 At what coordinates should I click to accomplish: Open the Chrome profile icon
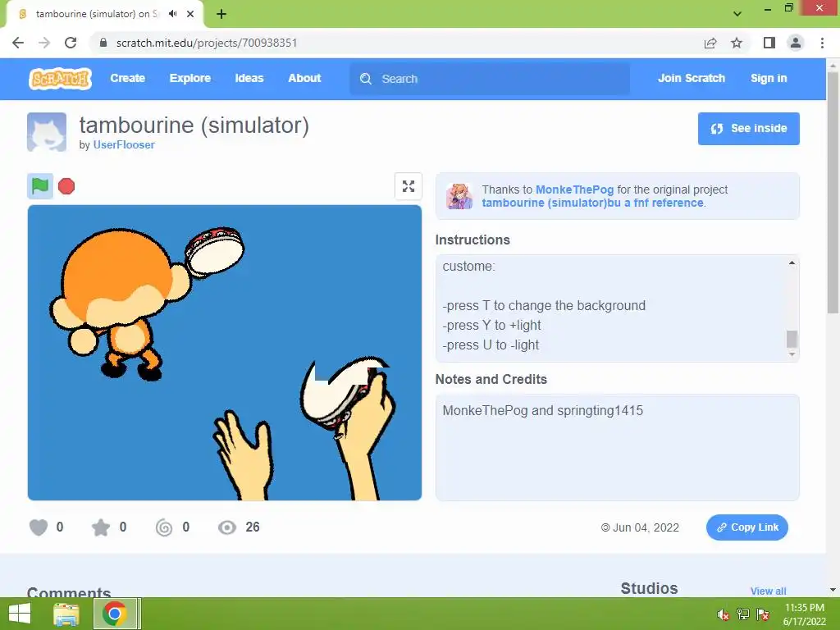click(796, 43)
